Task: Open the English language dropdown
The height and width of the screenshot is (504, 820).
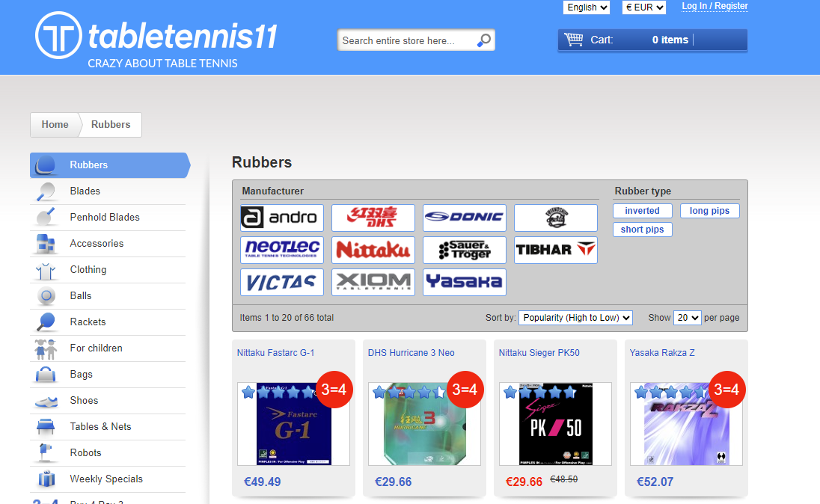Action: click(587, 7)
